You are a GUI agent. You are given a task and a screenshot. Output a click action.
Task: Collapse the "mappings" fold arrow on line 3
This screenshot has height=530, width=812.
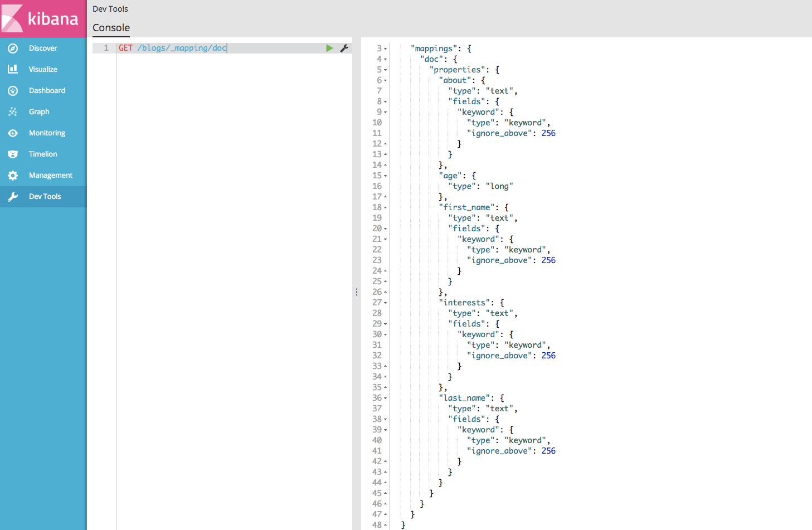coord(385,49)
